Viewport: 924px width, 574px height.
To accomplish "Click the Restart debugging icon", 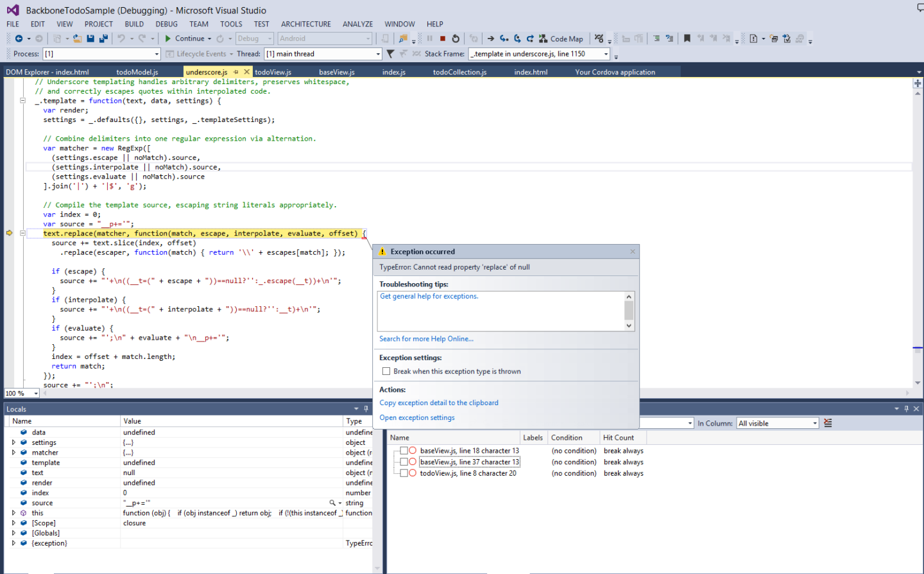I will coord(456,39).
